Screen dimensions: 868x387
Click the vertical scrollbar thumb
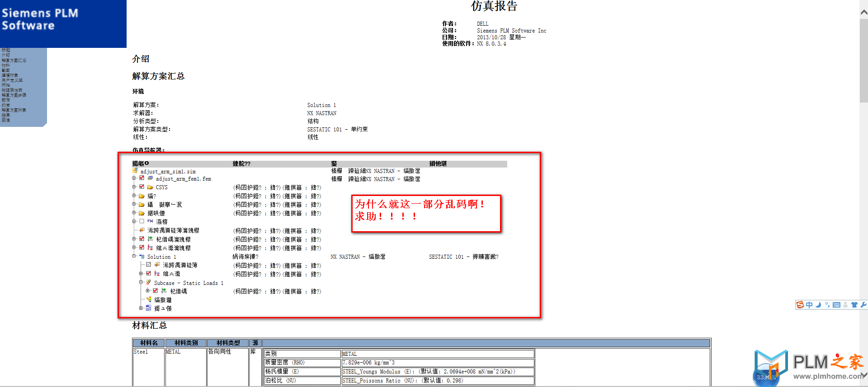(863, 60)
